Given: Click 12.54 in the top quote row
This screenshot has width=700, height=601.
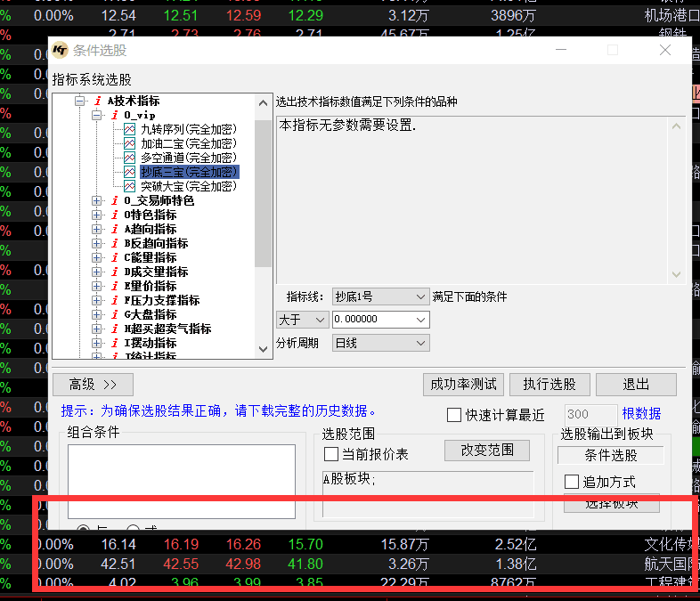Looking at the screenshot, I should (118, 16).
